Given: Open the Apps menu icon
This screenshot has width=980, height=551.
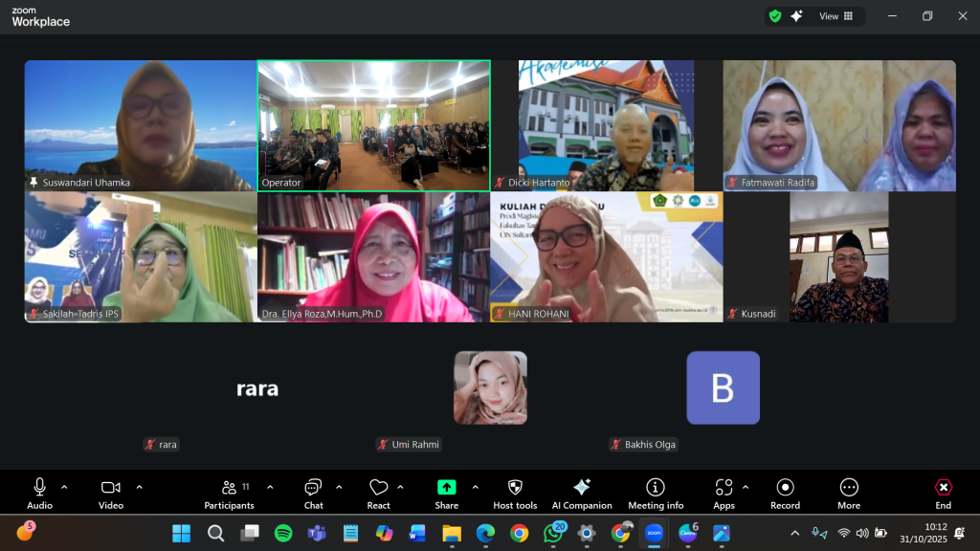Looking at the screenshot, I should [x=724, y=492].
